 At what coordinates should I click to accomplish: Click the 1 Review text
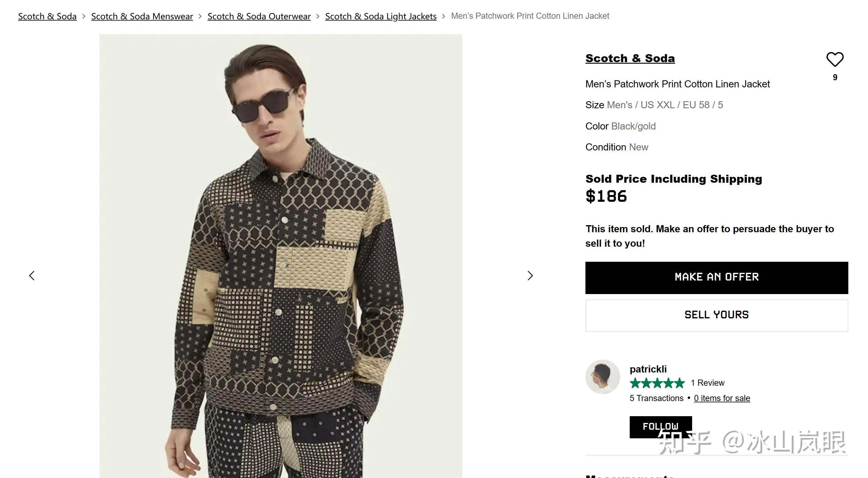pyautogui.click(x=707, y=383)
